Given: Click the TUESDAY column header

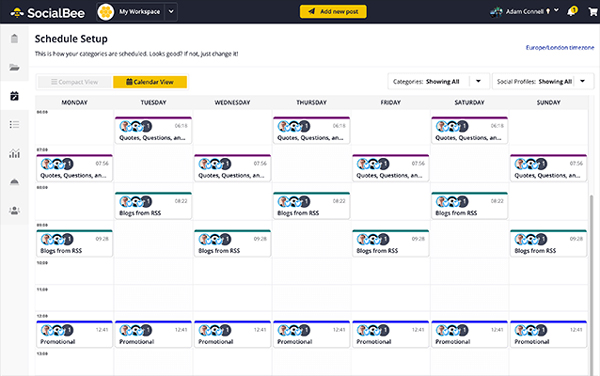Looking at the screenshot, I should [153, 103].
